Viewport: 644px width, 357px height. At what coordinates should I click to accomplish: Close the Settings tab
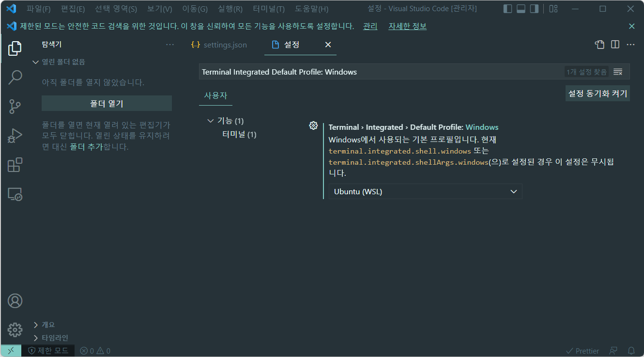[x=328, y=45]
